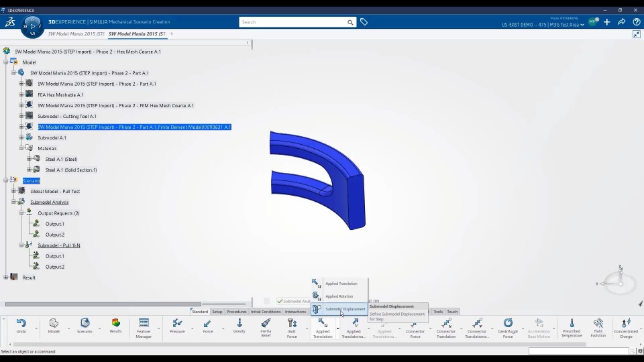
Task: Switch to the Interactions tab
Action: (x=295, y=312)
